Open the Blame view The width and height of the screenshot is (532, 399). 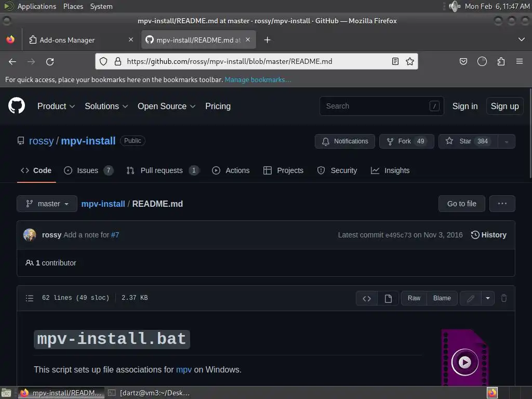tap(442, 299)
